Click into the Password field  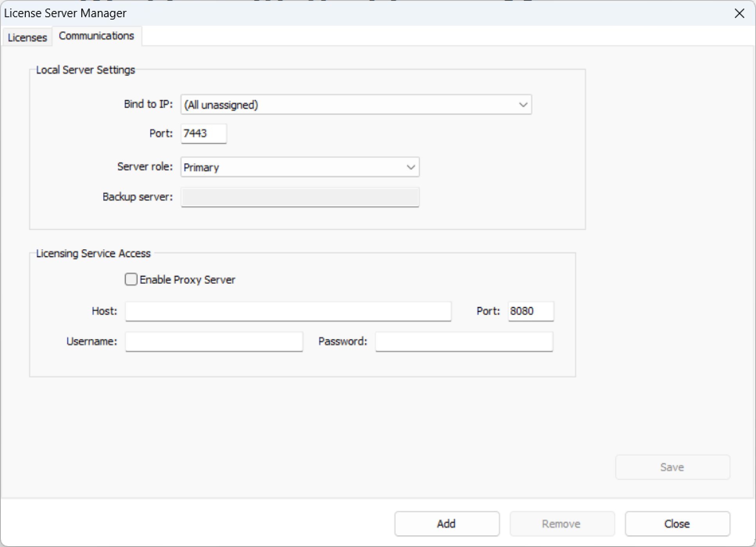coord(464,342)
